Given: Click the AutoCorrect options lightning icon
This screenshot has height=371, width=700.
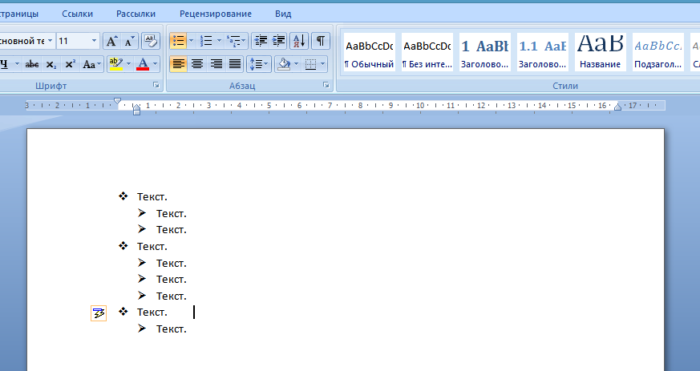Looking at the screenshot, I should [99, 313].
